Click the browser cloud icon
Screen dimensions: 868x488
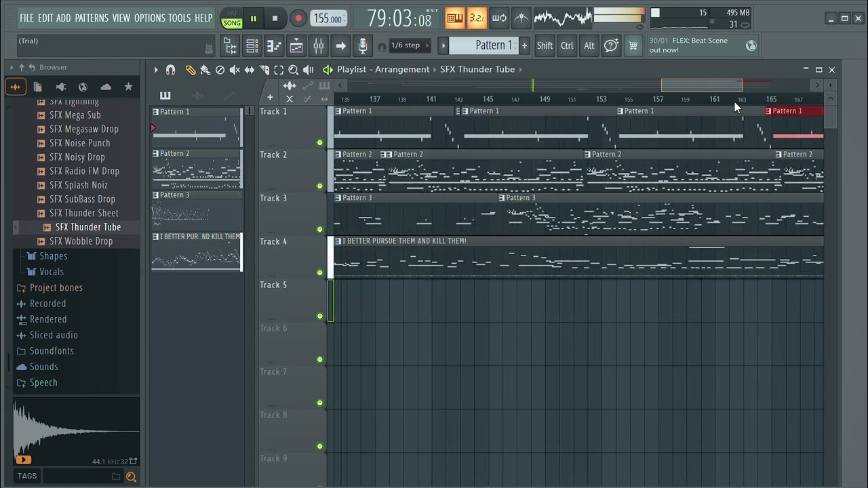106,87
